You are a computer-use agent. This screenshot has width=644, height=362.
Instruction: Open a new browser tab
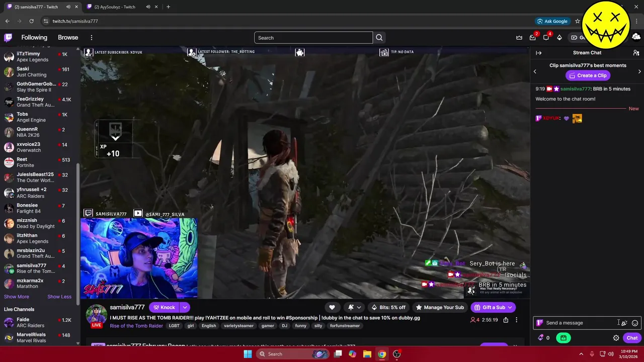coord(168,7)
